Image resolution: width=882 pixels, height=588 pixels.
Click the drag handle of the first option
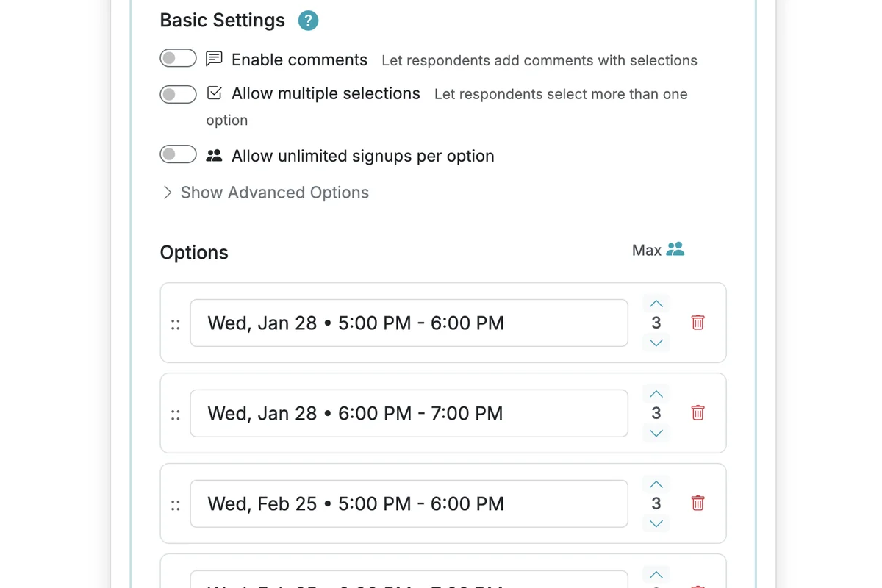click(x=175, y=322)
